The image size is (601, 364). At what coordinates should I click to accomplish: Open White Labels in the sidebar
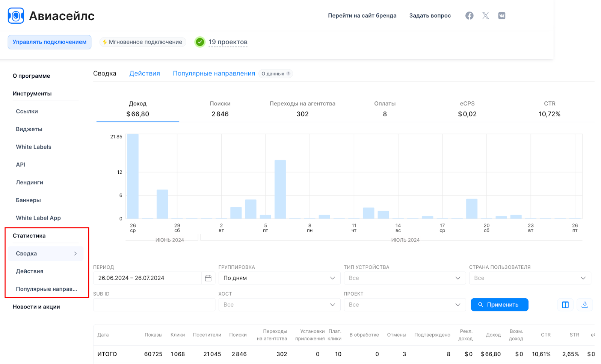[33, 147]
